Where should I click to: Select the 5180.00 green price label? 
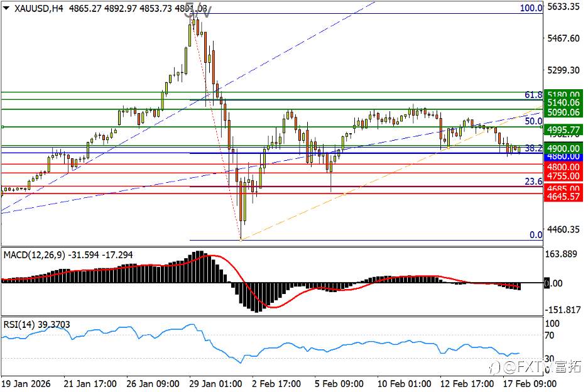(x=563, y=94)
